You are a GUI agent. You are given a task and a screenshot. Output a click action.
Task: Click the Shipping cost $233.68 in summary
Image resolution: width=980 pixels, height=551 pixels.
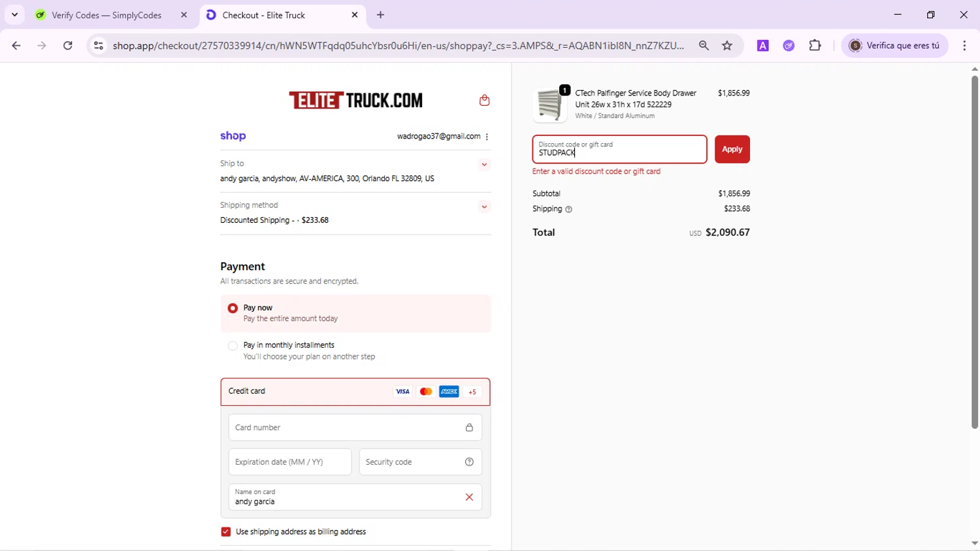[x=737, y=209]
